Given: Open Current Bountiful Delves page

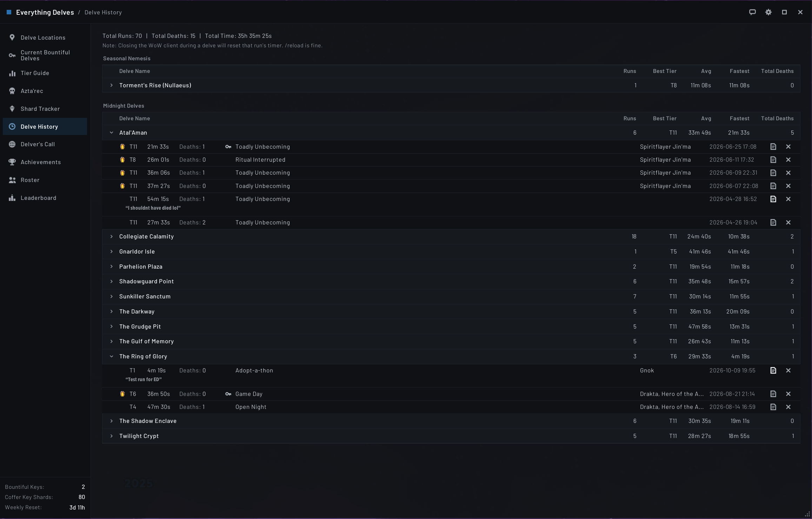Looking at the screenshot, I should pyautogui.click(x=45, y=55).
